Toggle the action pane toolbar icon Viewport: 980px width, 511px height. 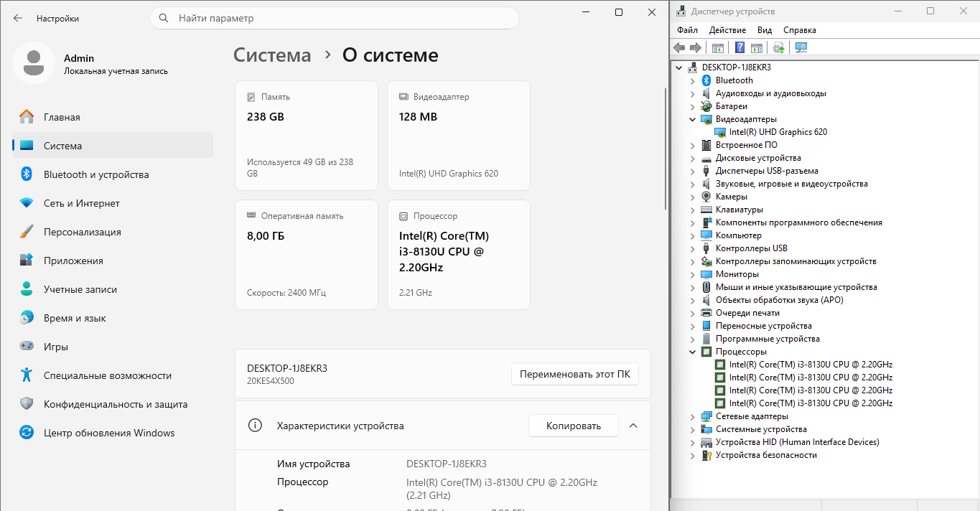click(756, 48)
